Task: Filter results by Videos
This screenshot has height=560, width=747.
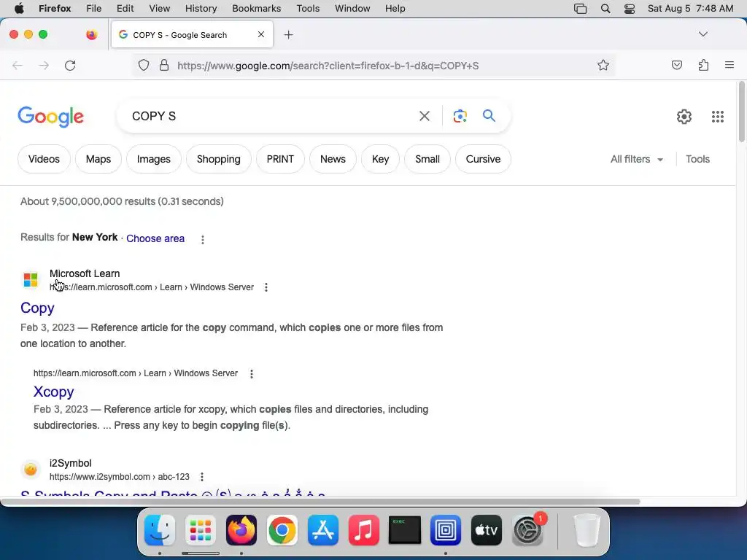Action: click(44, 159)
